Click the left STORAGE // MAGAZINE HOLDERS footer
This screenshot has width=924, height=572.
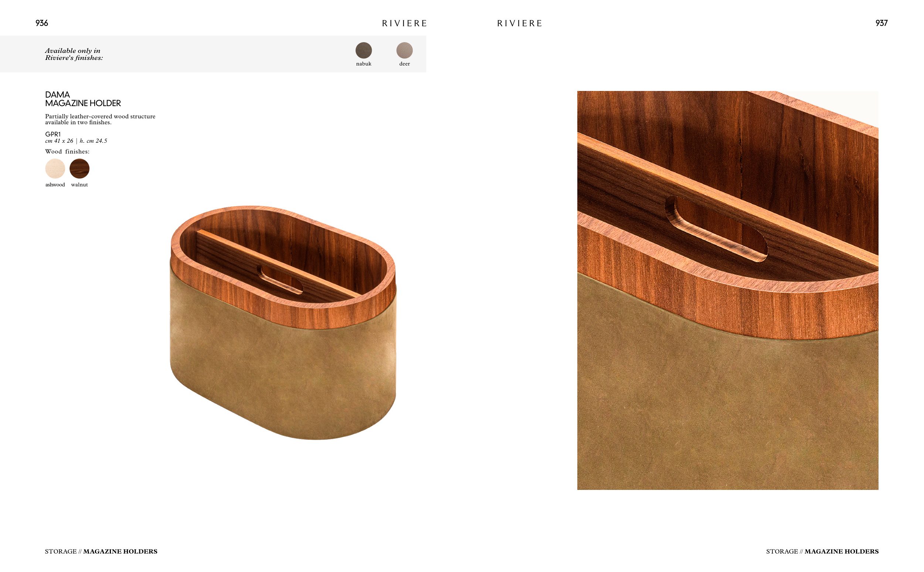[101, 551]
